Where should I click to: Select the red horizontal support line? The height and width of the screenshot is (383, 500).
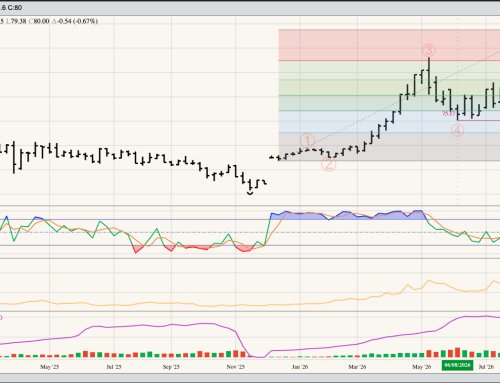point(479,120)
